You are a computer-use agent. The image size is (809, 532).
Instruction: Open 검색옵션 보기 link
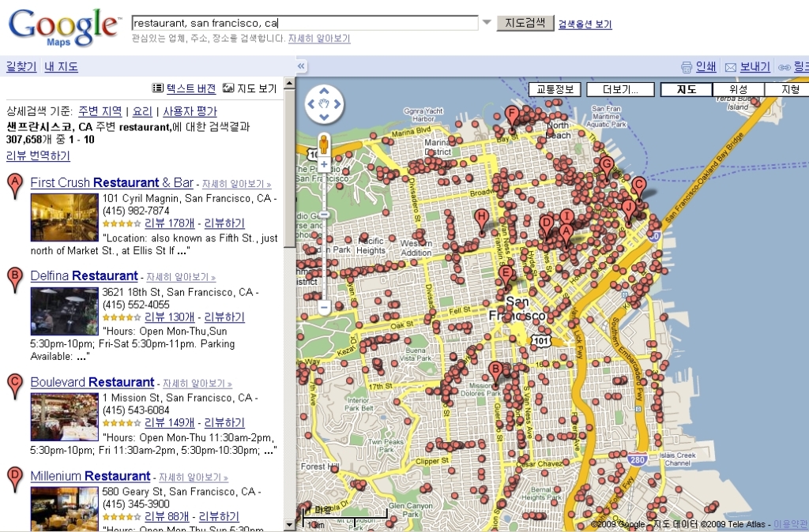point(585,24)
